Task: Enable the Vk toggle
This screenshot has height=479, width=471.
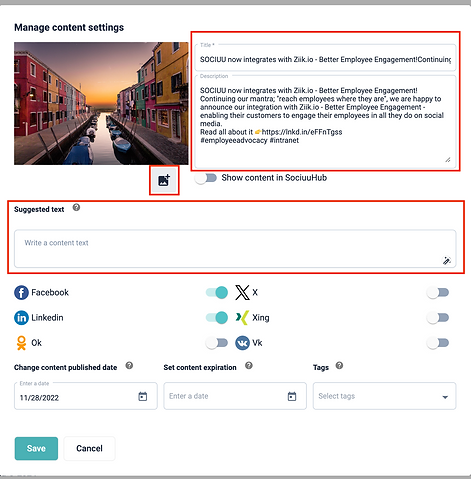Action: point(438,343)
